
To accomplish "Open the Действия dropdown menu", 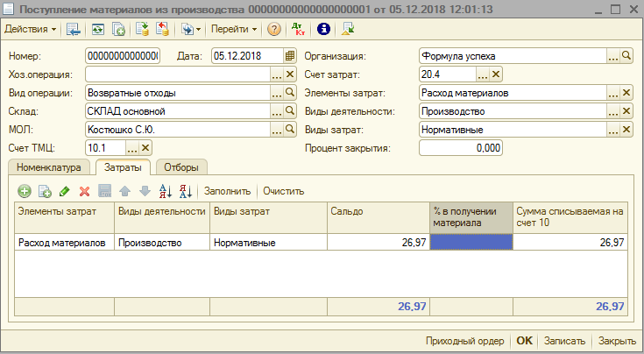I will coord(31,29).
